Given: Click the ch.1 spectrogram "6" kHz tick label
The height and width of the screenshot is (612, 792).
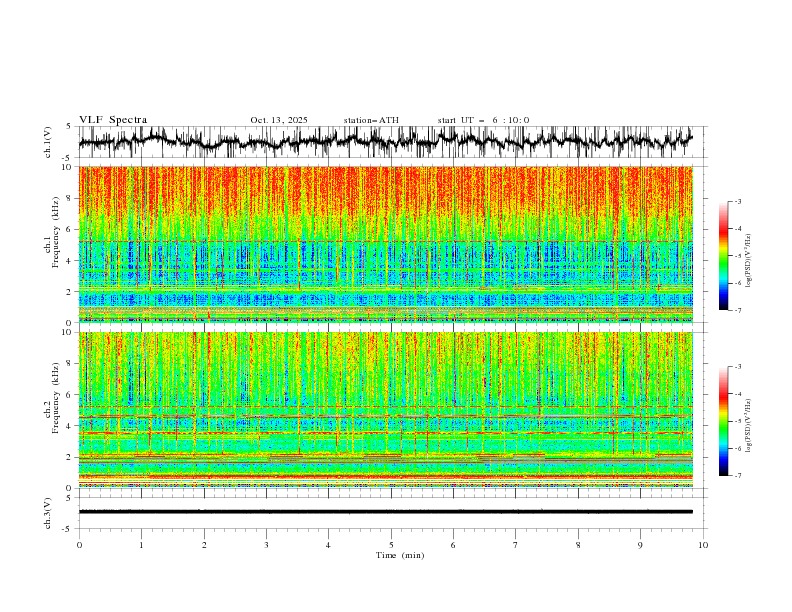Looking at the screenshot, I should coord(69,229).
